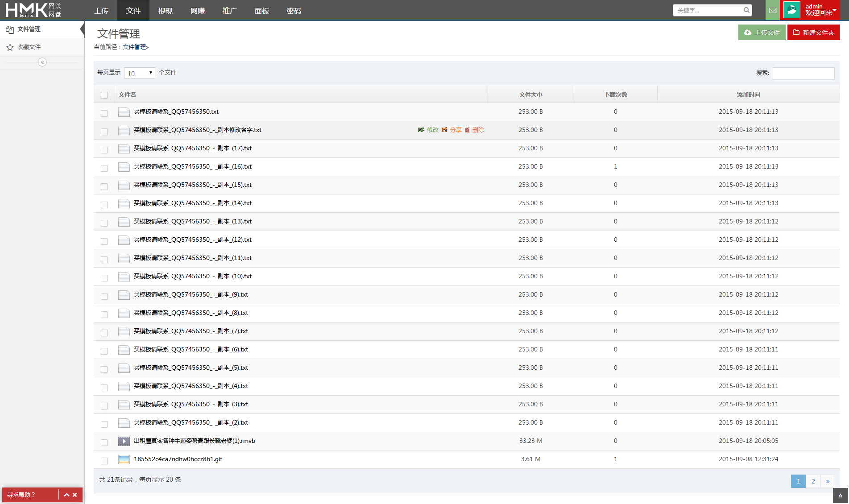Screen dimensions: 849x504
Task: Check the box for the 副本_(16).txt file
Action: (104, 168)
